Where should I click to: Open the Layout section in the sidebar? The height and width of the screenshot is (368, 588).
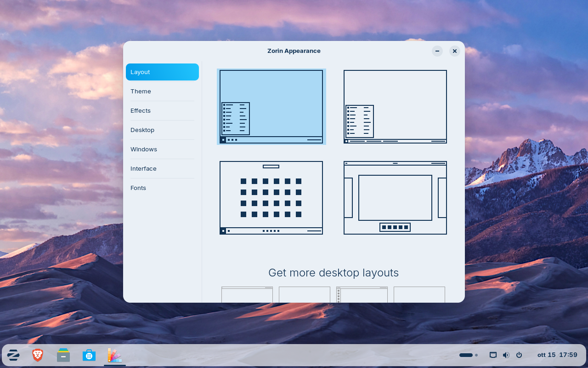click(x=162, y=72)
